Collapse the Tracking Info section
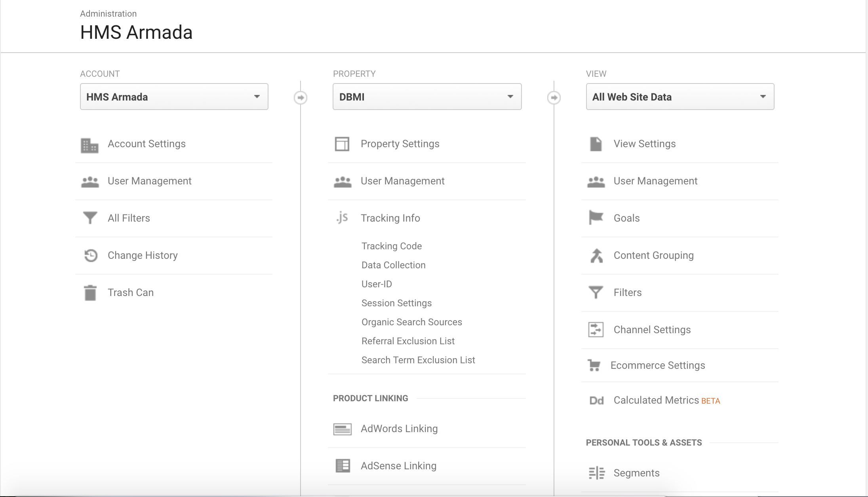The width and height of the screenshot is (868, 497). point(390,218)
